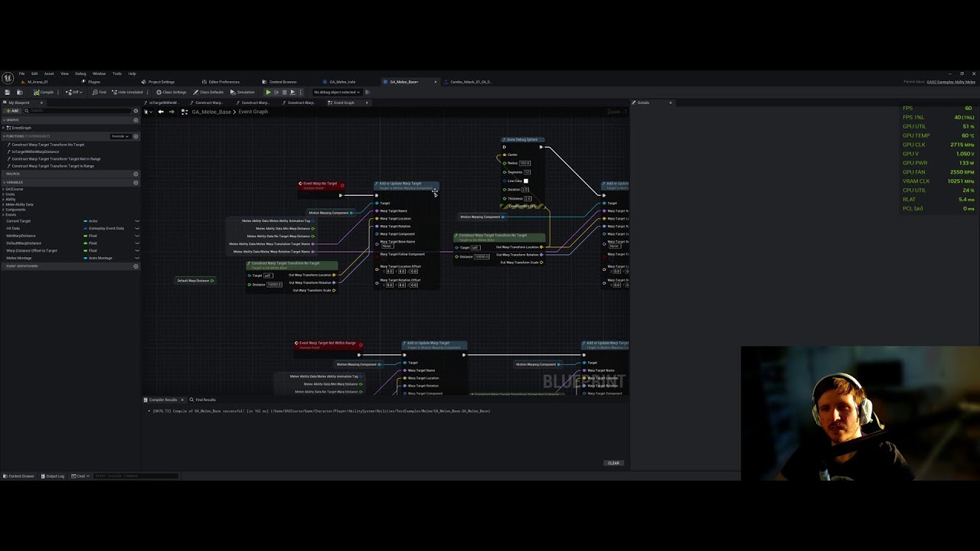Click the Find toolbar button
The image size is (980, 551).
tap(100, 92)
